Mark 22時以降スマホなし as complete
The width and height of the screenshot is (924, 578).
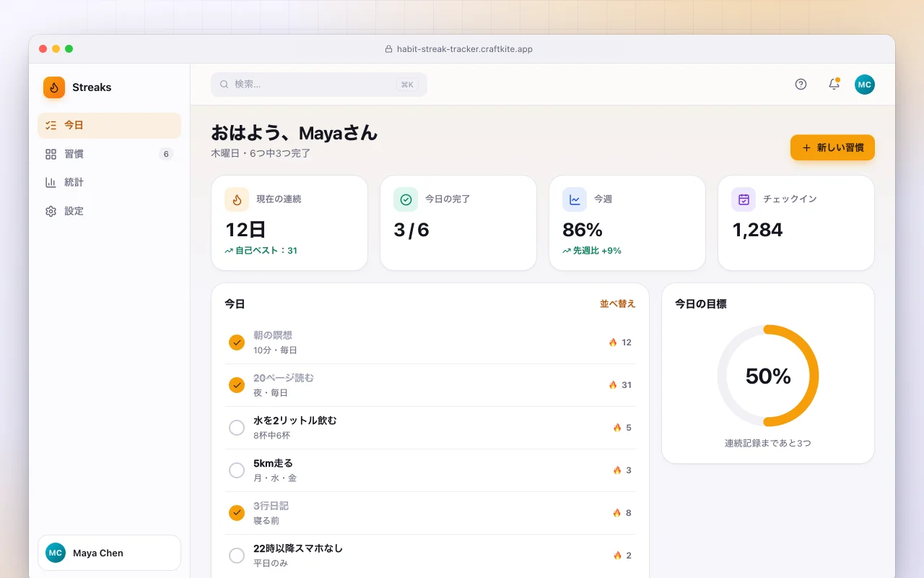coord(237,556)
